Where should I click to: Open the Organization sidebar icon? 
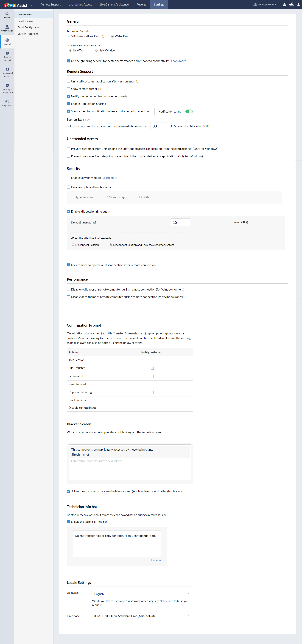7,28
